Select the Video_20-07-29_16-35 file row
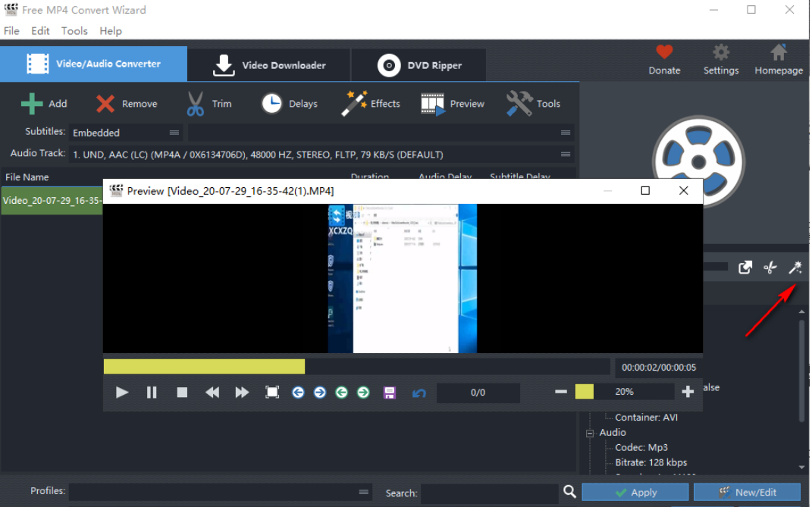Viewport: 812px width, 507px height. [x=52, y=200]
